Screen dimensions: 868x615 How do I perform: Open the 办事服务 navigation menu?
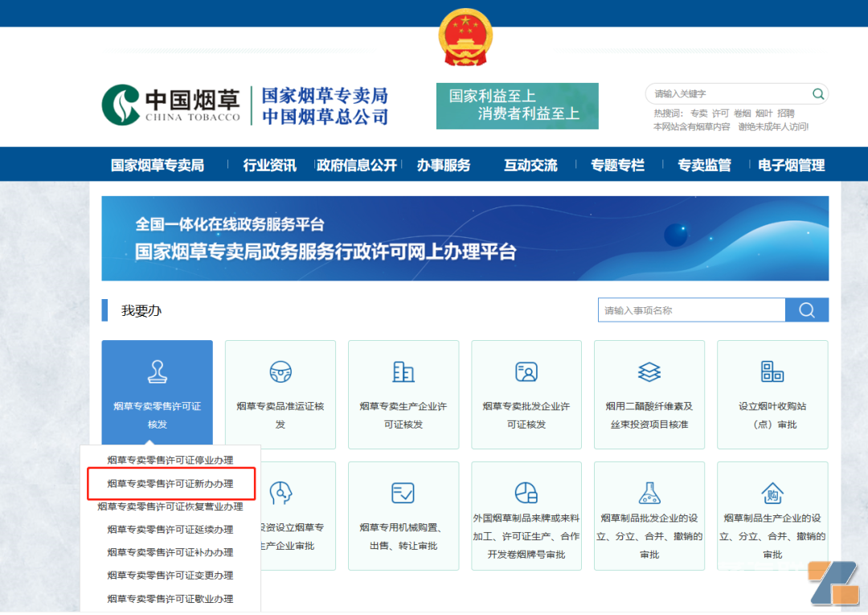point(444,166)
